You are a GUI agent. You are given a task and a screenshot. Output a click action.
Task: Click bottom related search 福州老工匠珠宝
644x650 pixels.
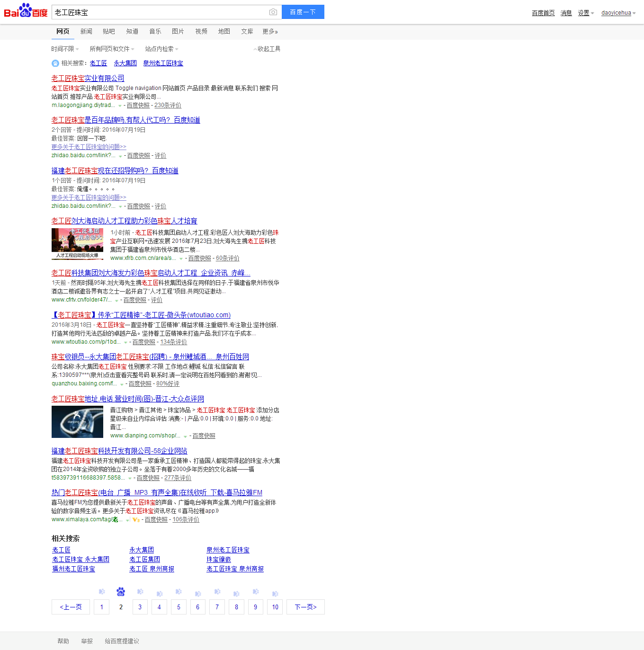[74, 569]
